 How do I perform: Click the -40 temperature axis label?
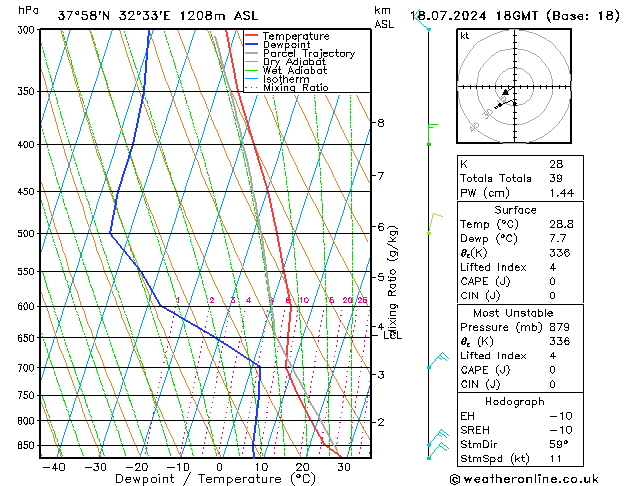tap(53, 467)
